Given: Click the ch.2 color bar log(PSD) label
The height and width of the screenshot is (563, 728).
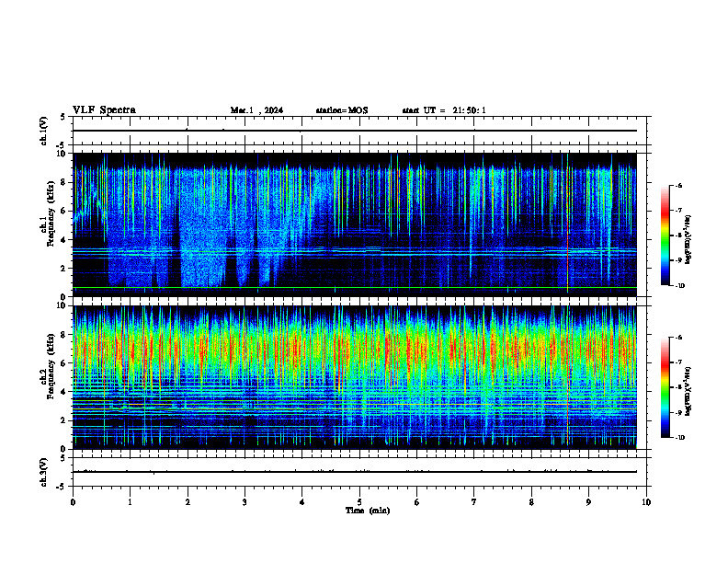Looking at the screenshot, I should [688, 390].
